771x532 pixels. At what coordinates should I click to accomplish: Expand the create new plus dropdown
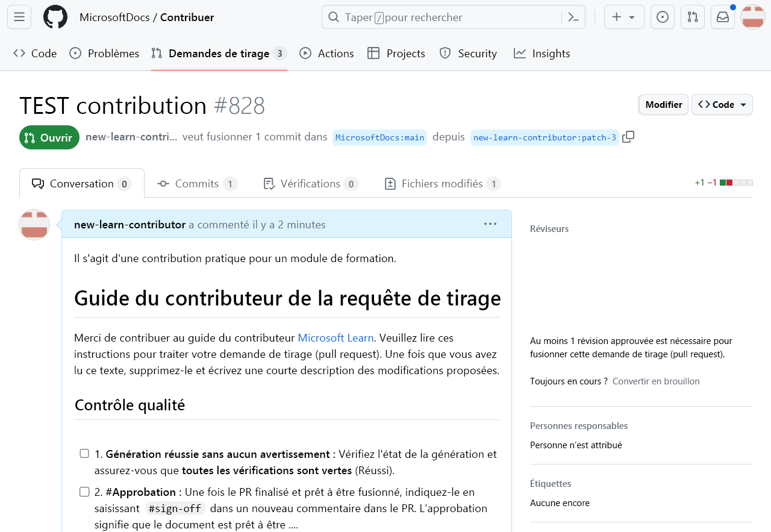(624, 17)
